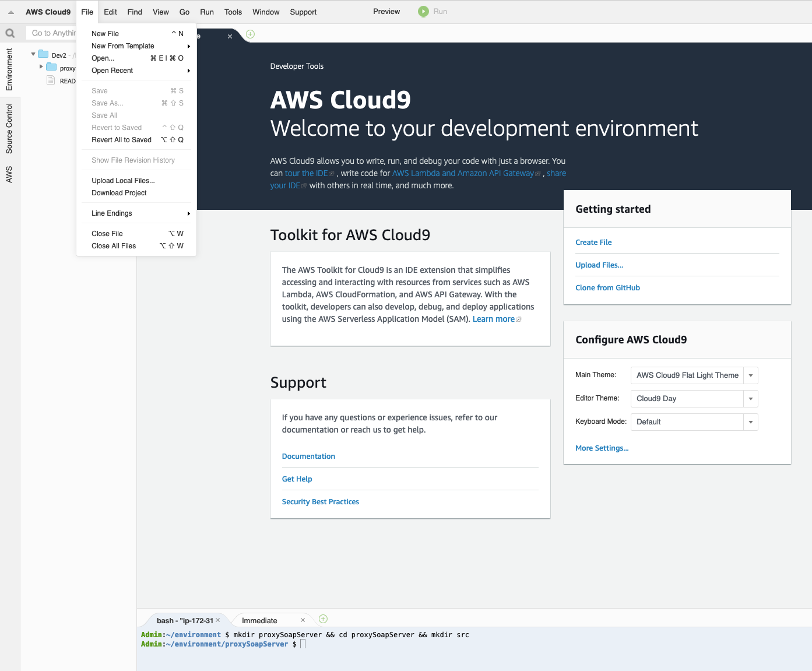The image size is (812, 671).
Task: Open the AWS side panel tab
Action: [9, 174]
